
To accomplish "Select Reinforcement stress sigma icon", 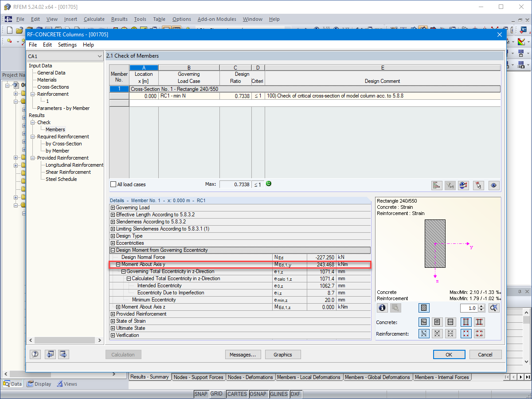I will (x=437, y=333).
